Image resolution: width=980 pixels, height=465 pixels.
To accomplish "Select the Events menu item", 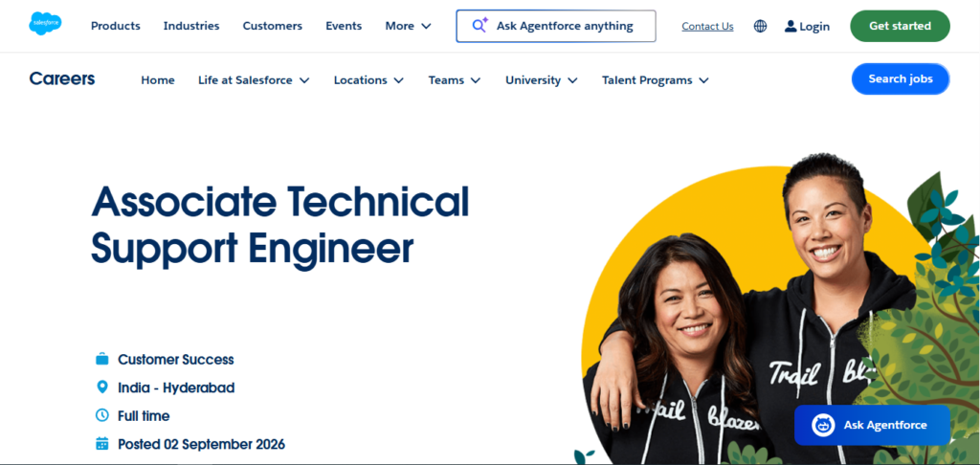I will [x=344, y=26].
